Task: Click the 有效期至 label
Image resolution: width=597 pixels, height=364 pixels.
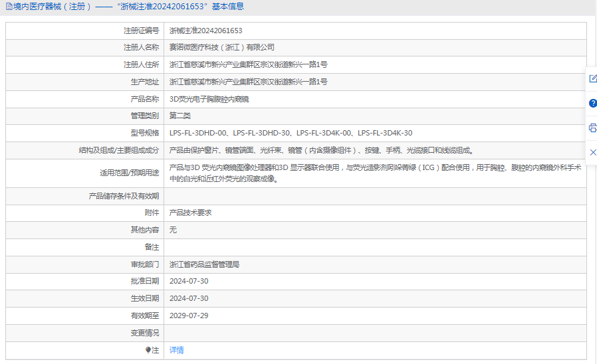Action: click(x=145, y=316)
